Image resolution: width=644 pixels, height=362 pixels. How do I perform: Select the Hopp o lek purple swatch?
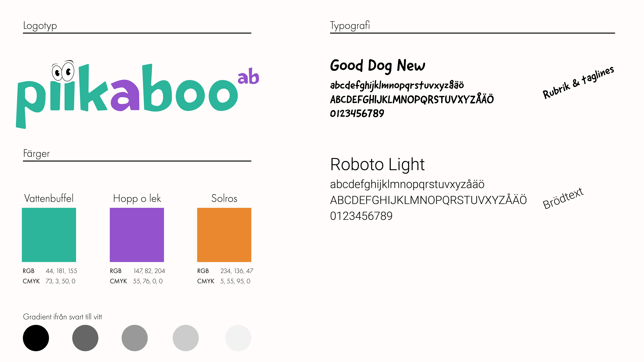coord(137,235)
